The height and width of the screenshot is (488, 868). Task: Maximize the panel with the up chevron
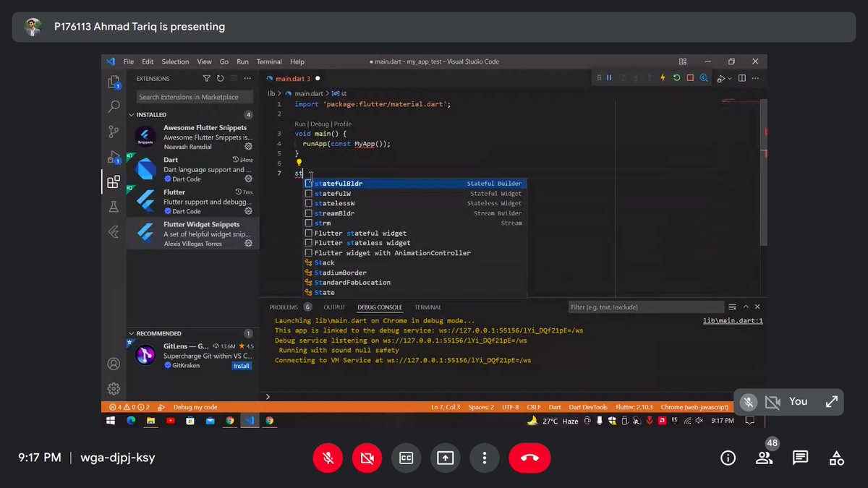click(746, 307)
